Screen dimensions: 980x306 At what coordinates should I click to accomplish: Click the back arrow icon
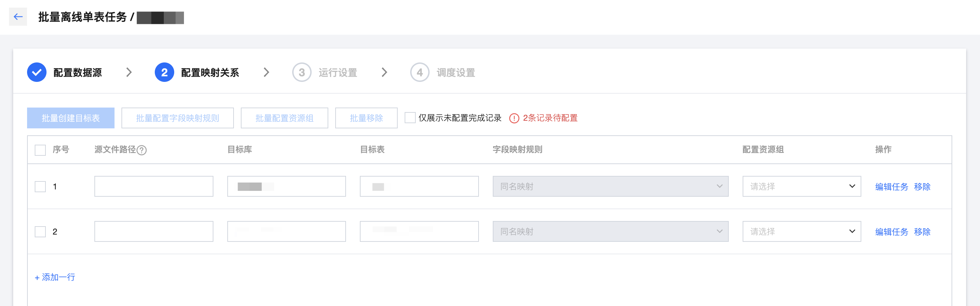[18, 17]
